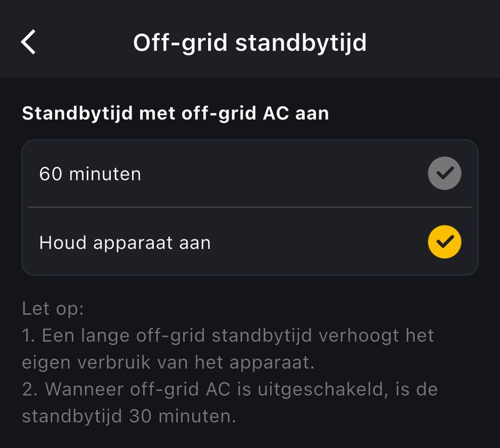Go back using the top-left arrow
Screen dimensions: 500x448
tap(28, 42)
